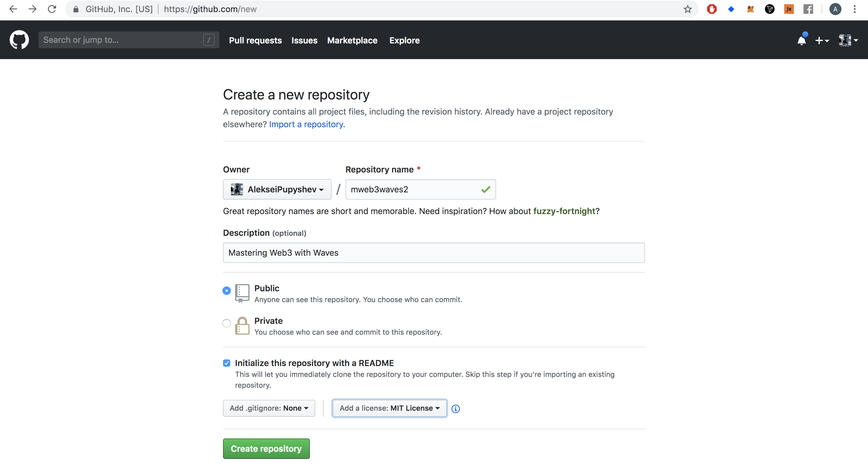Use suggested name fuzzy-fortnight
This screenshot has width=868, height=471.
(x=564, y=211)
